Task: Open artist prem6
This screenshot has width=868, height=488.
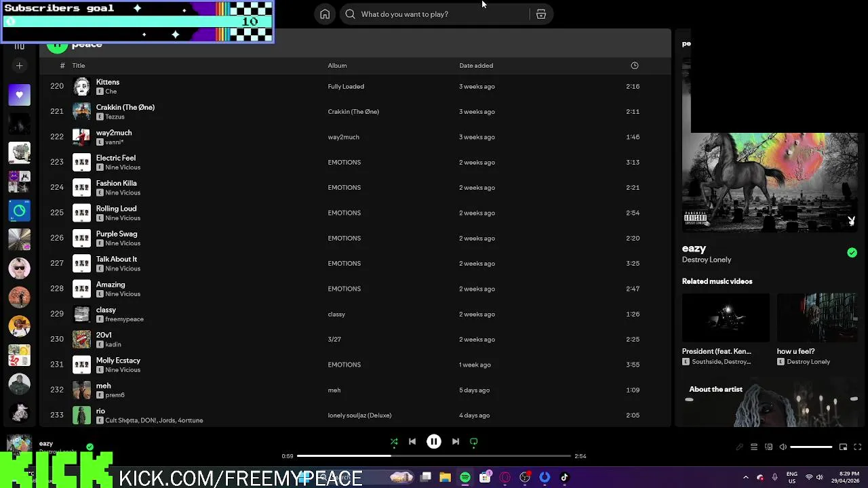Action: [115, 395]
